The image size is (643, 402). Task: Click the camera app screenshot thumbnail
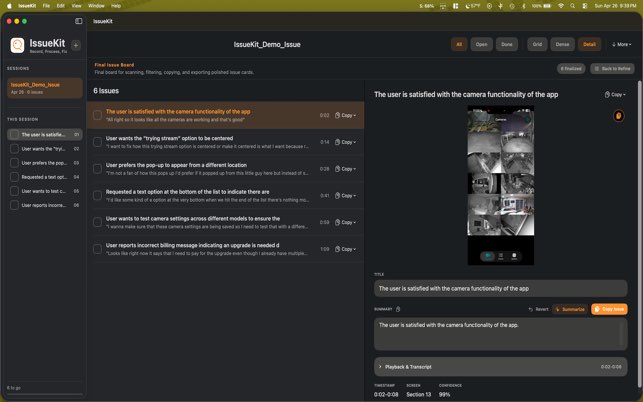(501, 185)
